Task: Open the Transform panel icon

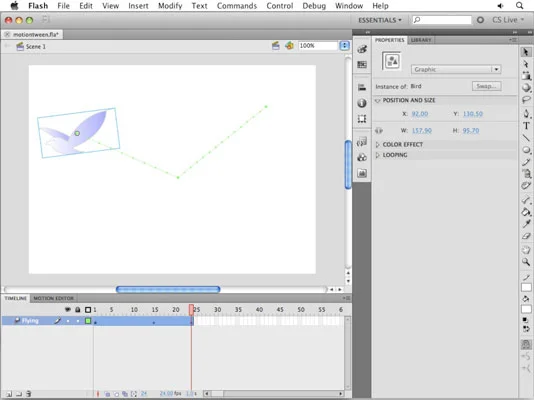Action: click(x=362, y=119)
